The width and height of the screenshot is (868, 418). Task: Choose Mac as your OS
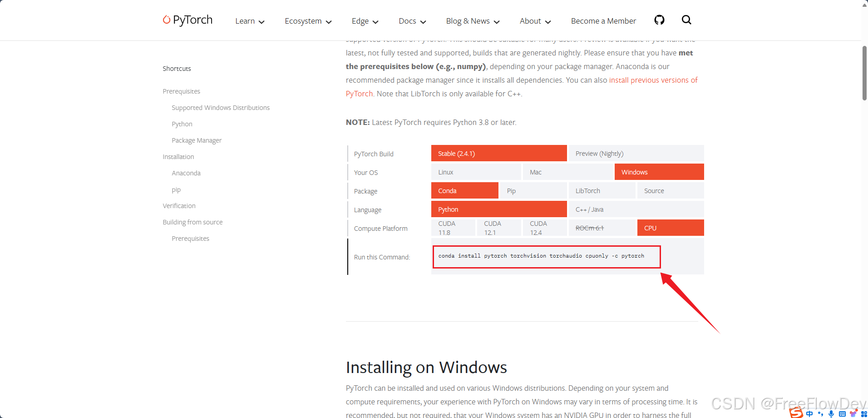pyautogui.click(x=567, y=172)
